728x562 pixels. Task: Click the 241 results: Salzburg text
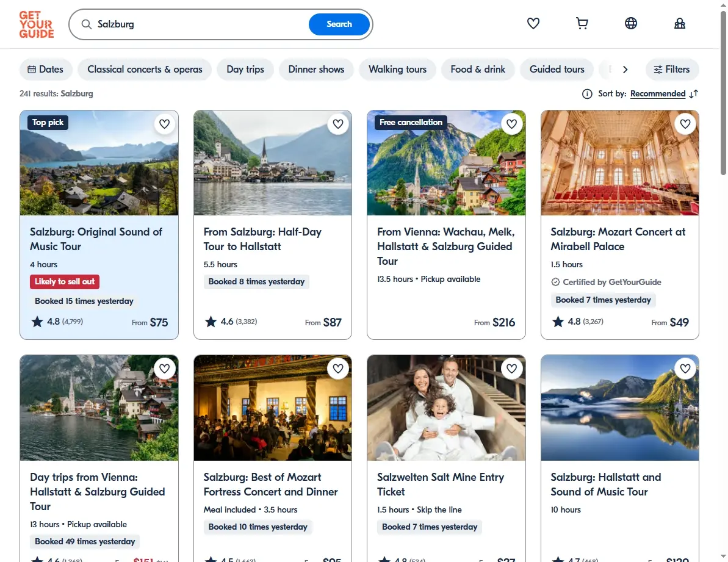tap(56, 94)
